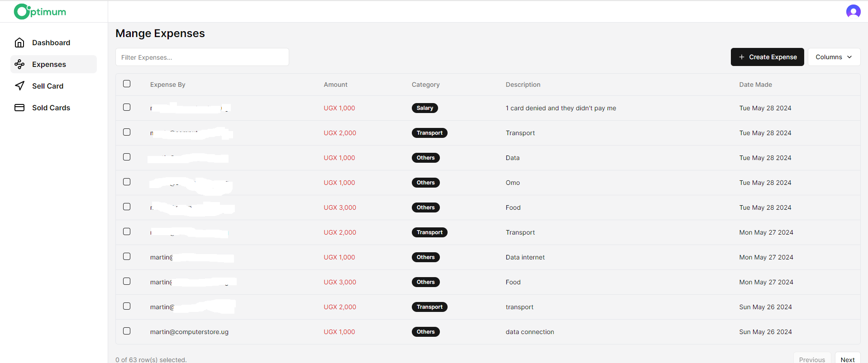Check the row with Salary category
868x363 pixels.
(x=127, y=107)
